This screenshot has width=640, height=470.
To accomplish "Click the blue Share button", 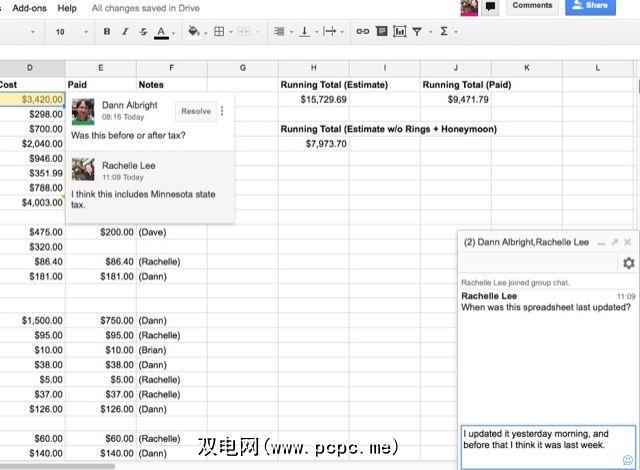I will [x=590, y=6].
